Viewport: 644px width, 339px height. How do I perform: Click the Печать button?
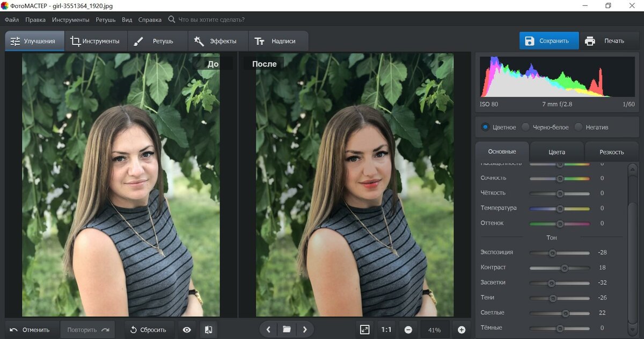coord(608,41)
